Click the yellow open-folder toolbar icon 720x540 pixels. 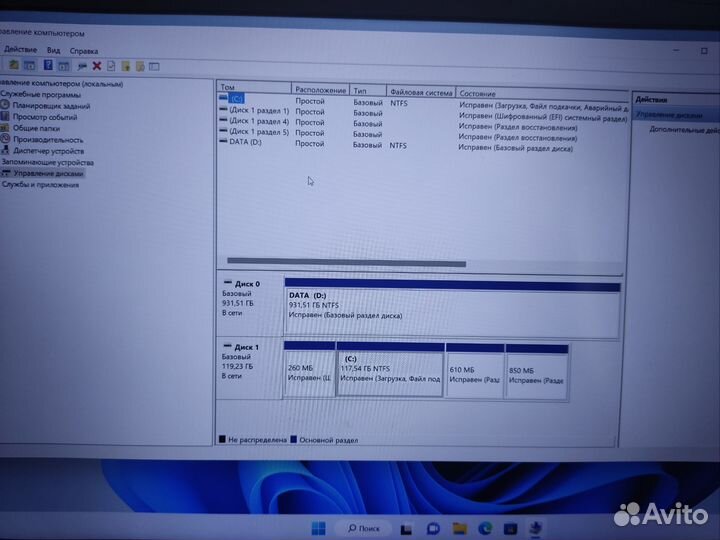point(125,67)
